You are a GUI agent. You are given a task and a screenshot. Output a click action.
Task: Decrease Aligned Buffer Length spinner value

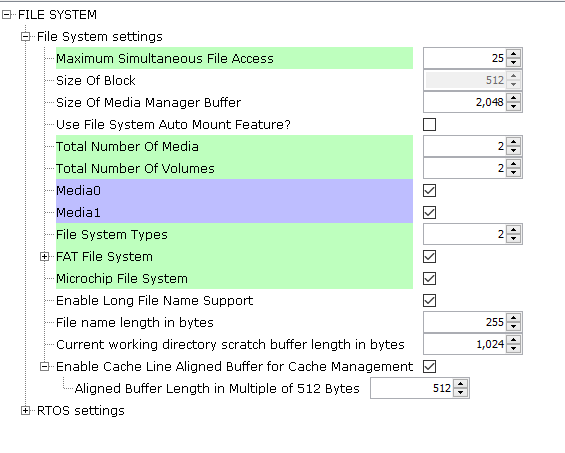pyautogui.click(x=461, y=392)
